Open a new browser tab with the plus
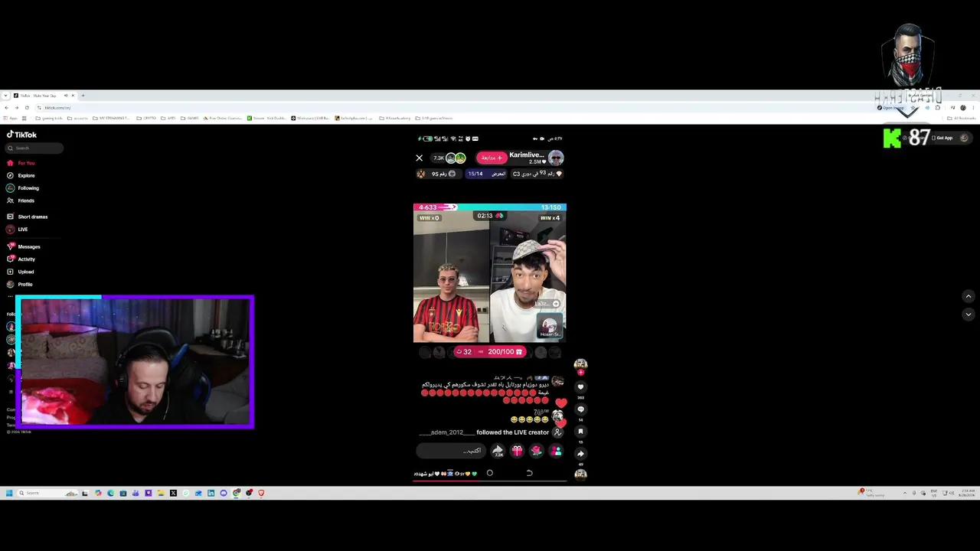The height and width of the screenshot is (551, 980). [x=83, y=96]
